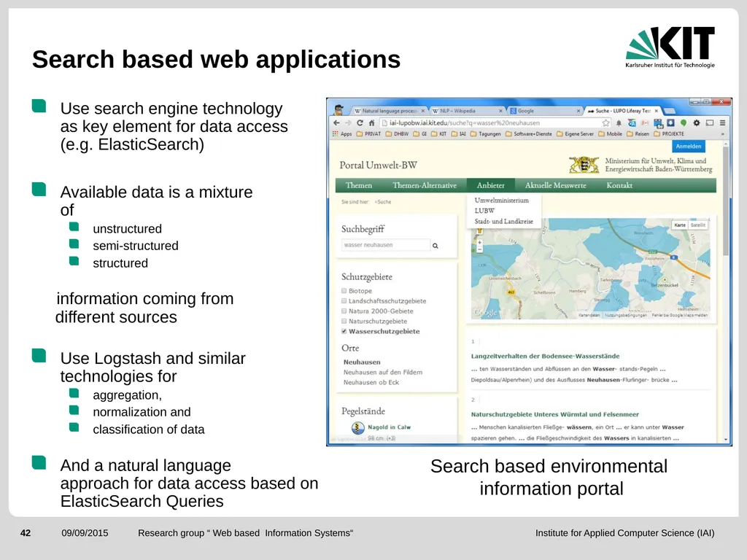
Task: Open the Kontakt menu
Action: pos(619,185)
